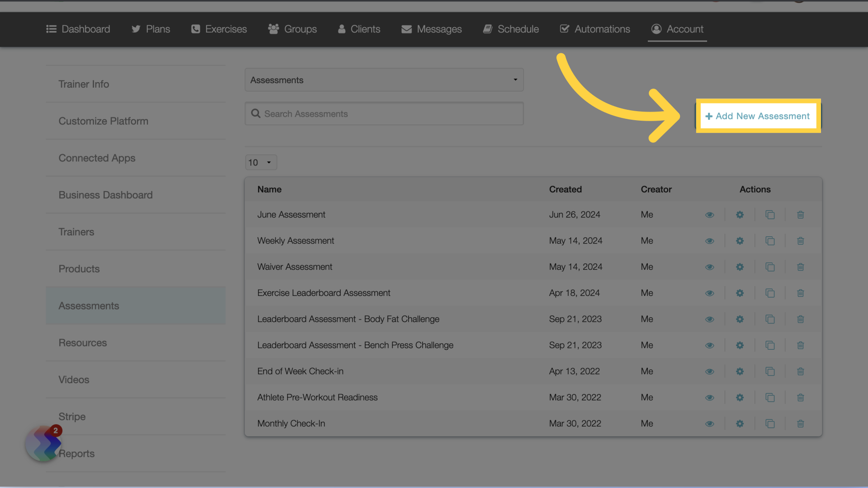Click duplicate icon for Leaderboard Assessment Body Fat Challenge

769,319
